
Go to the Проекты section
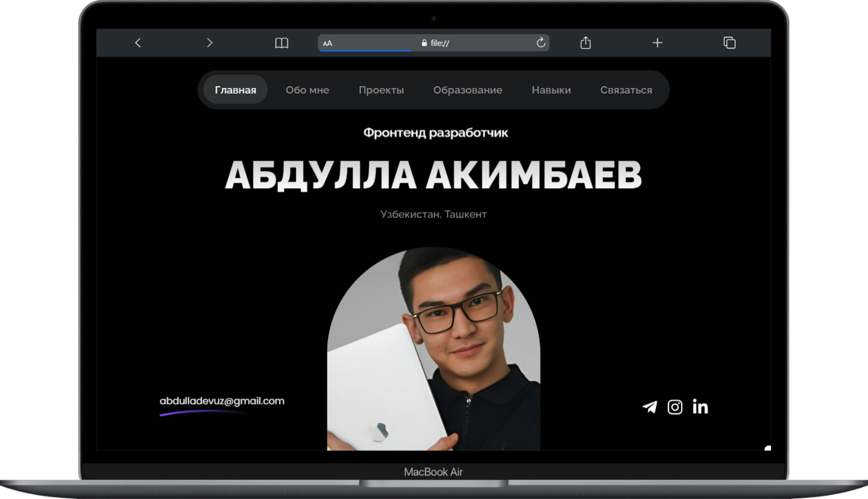click(x=381, y=90)
